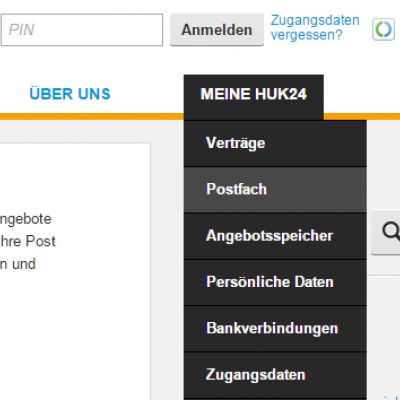Collapse the MEINE HUK24 dropdown tab
This screenshot has width=400, height=400.
[254, 94]
